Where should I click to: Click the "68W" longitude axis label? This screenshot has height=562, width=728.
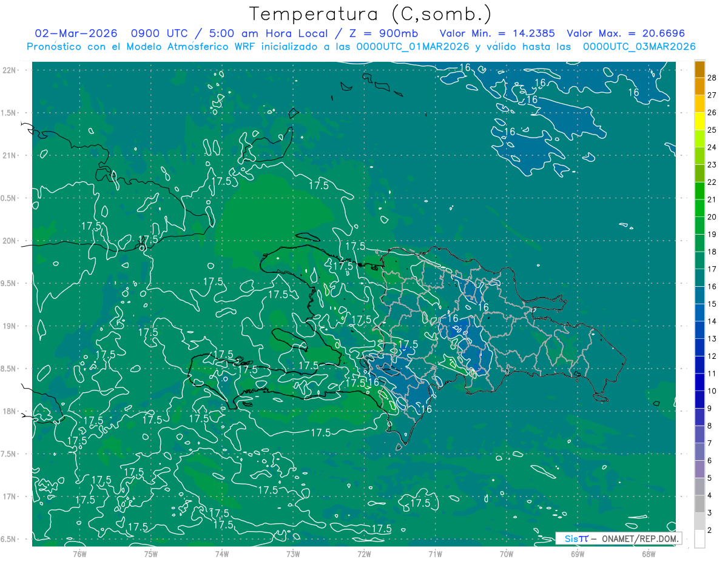coord(648,554)
